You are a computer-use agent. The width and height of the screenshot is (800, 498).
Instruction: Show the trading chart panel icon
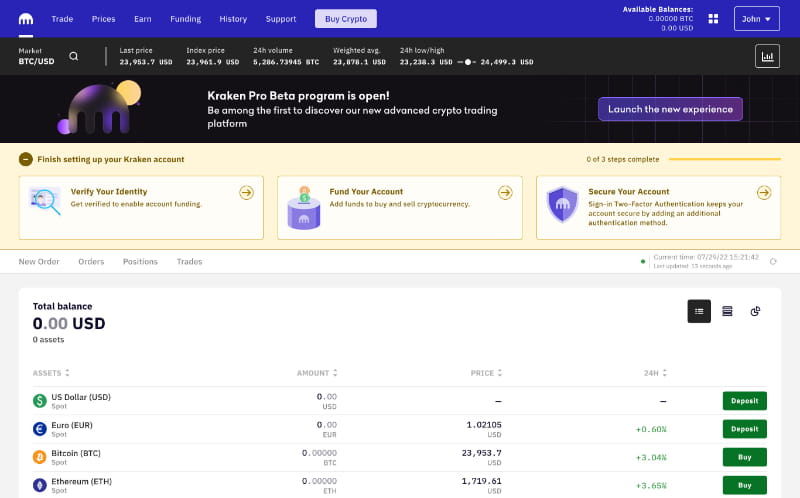767,56
